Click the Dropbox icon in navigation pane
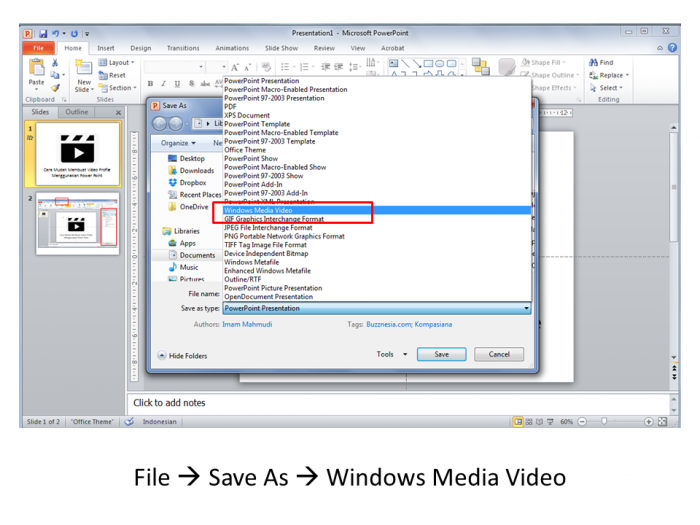The image size is (700, 525). click(x=173, y=183)
